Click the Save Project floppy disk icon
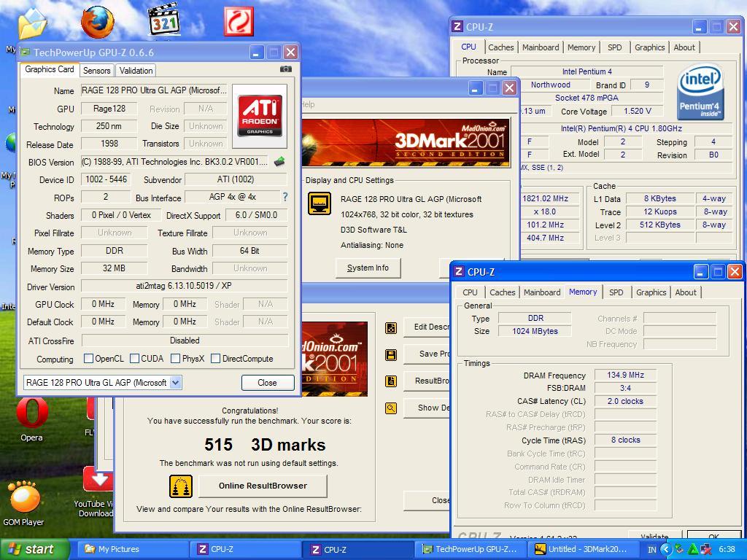The width and height of the screenshot is (747, 560). [x=391, y=355]
